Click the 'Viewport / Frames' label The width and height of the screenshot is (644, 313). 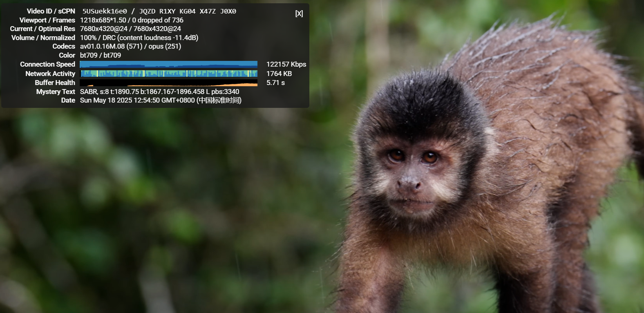pos(47,20)
